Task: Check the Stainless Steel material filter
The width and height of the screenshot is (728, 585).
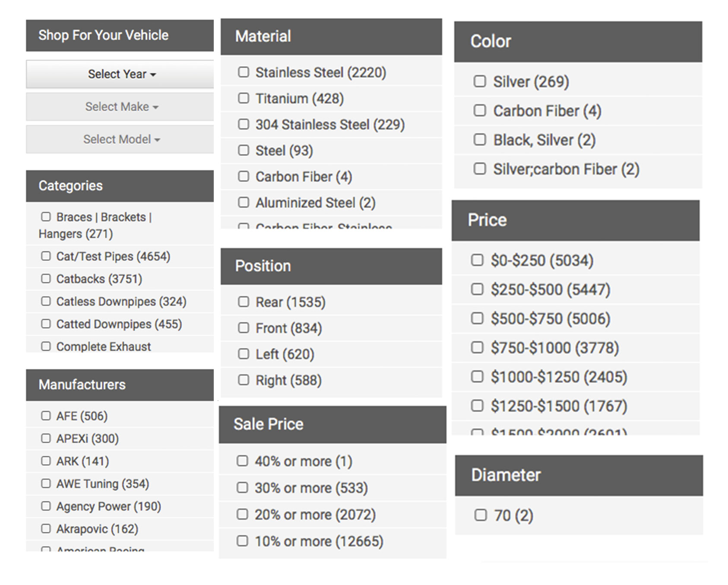Action: pos(244,72)
